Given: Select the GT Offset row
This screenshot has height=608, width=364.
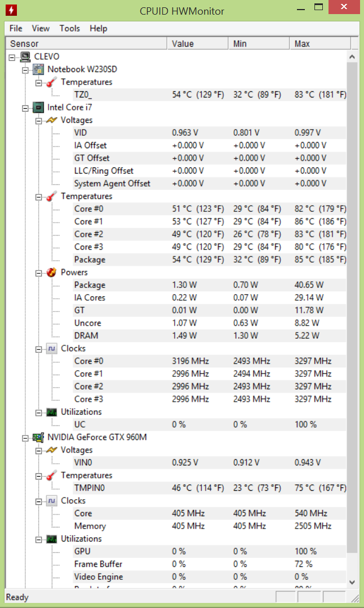Looking at the screenshot, I should pyautogui.click(x=210, y=158).
